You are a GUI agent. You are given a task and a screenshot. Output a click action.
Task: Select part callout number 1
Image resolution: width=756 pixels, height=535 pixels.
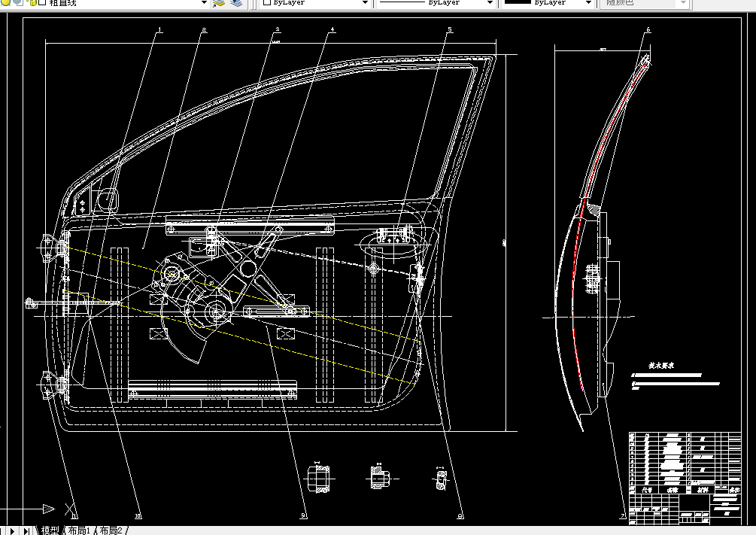click(x=160, y=29)
